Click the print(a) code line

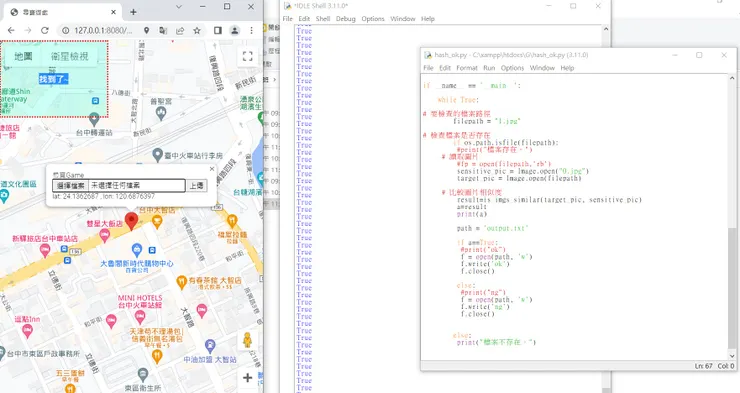tap(471, 214)
